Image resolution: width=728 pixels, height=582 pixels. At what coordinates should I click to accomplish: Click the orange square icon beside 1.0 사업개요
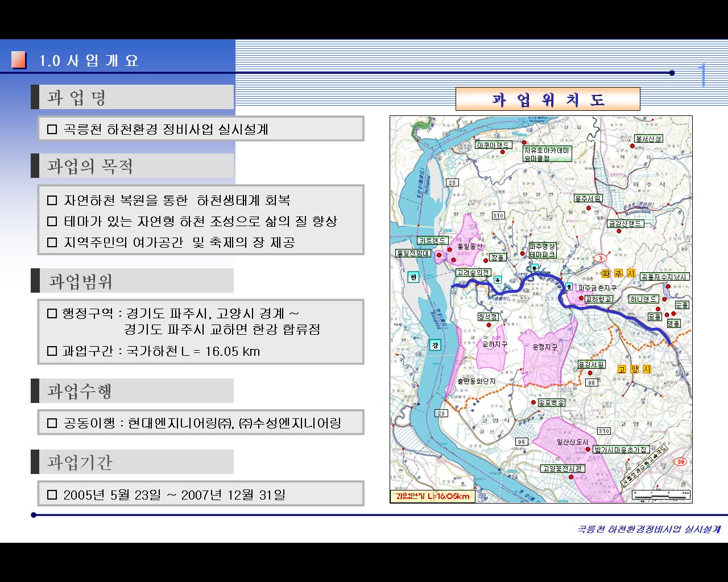pos(19,60)
